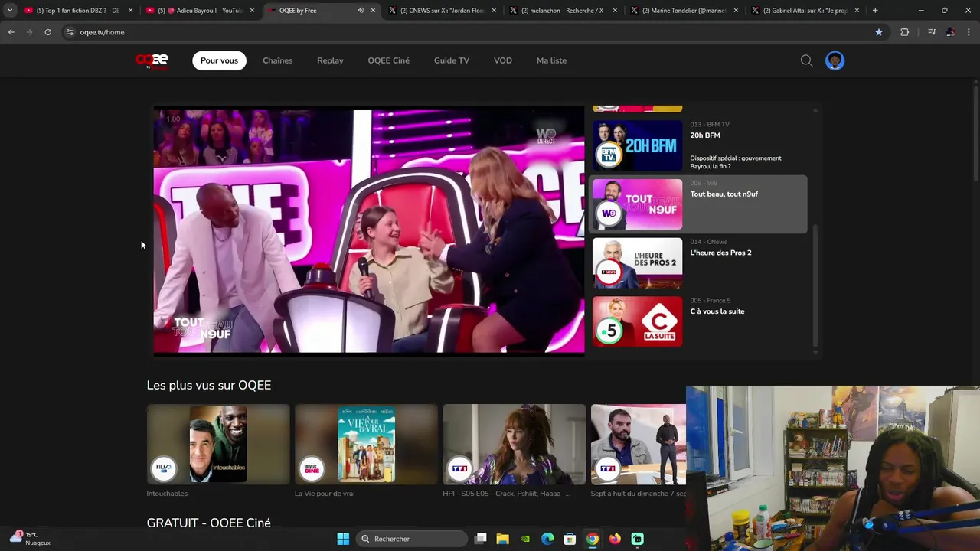Go to the VOD section
980x551 pixels.
[503, 60]
